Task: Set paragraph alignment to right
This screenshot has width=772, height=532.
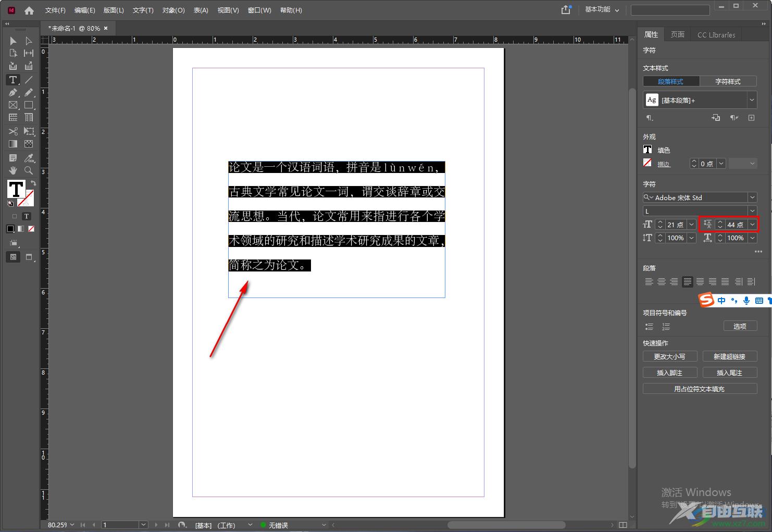Action: pyautogui.click(x=674, y=282)
